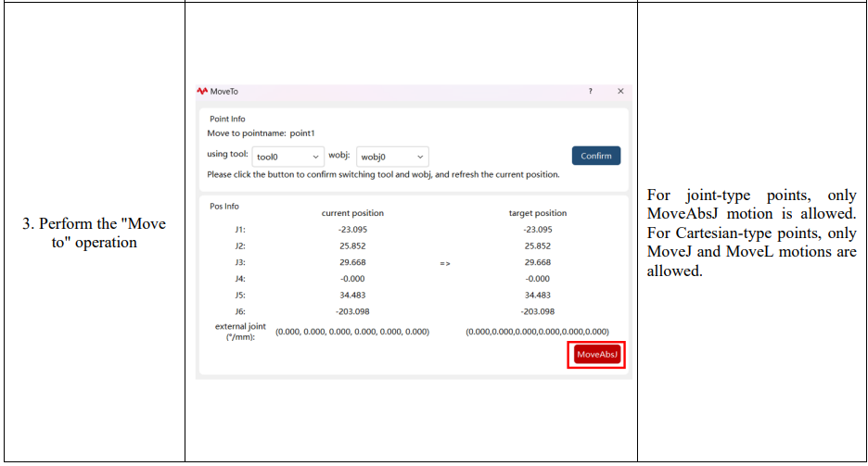The height and width of the screenshot is (466, 868).
Task: Open the wobj dropdown wobj0
Action: click(392, 157)
